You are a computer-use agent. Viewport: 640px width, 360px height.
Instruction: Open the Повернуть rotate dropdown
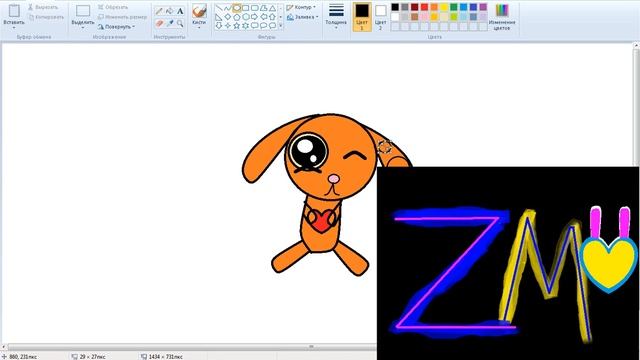(x=116, y=27)
